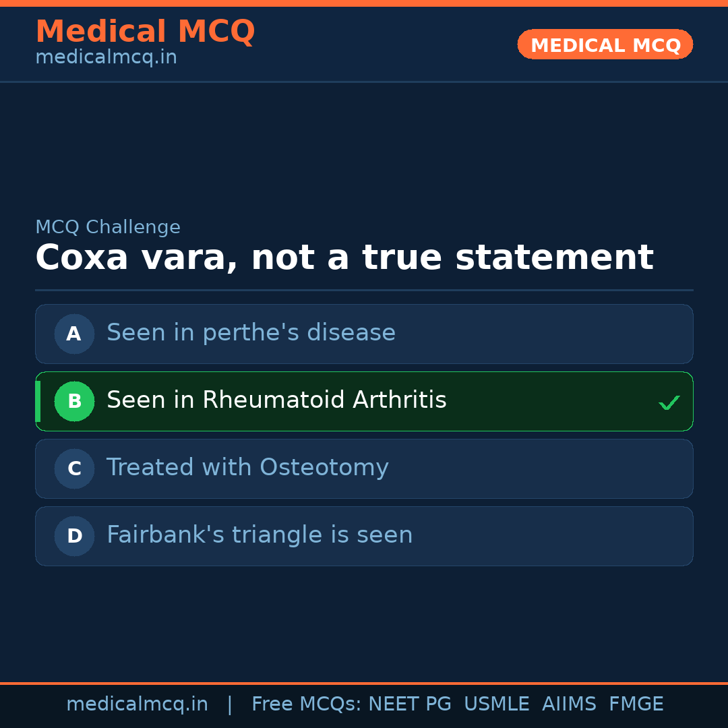
Task: Click the circular D option badge
Action: [74, 536]
